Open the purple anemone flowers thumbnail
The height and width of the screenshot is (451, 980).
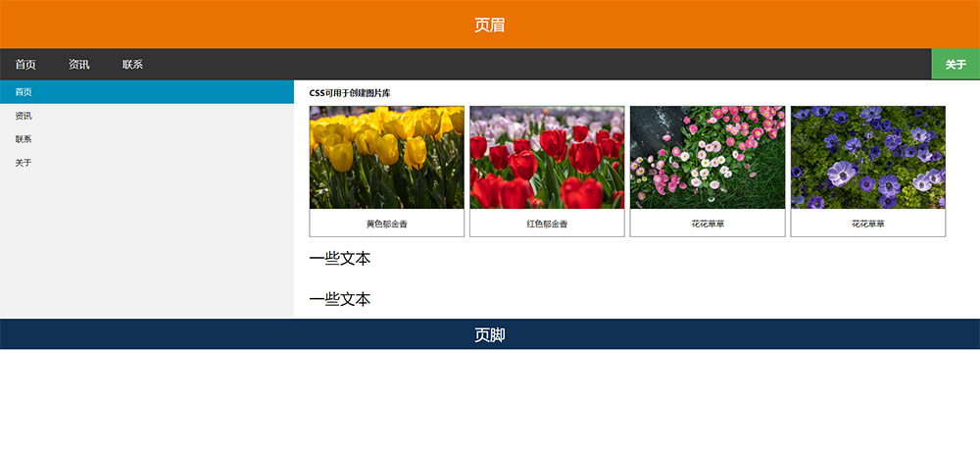click(868, 158)
